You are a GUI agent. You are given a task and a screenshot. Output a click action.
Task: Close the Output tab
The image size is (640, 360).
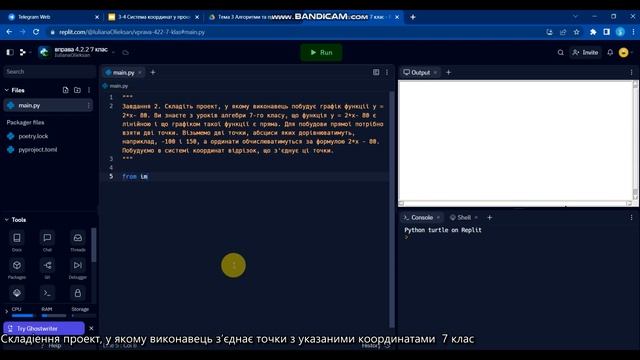(x=436, y=72)
